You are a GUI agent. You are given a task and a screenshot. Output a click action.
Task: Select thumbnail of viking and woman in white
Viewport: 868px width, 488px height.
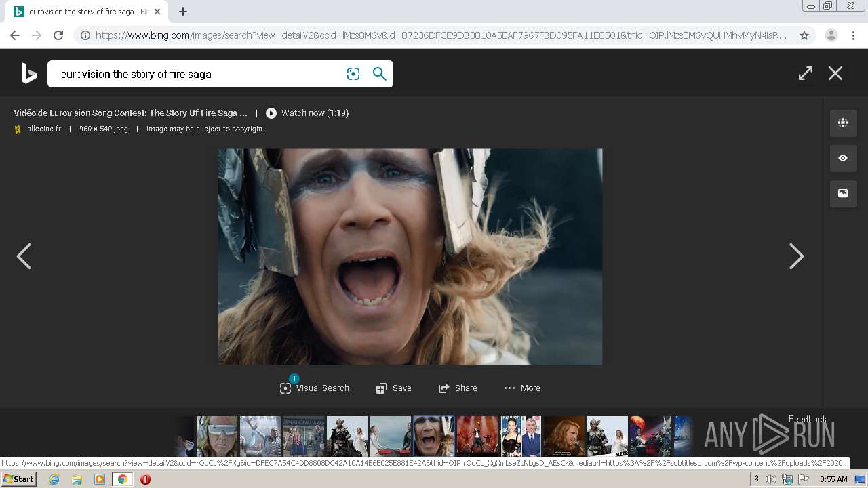point(347,436)
